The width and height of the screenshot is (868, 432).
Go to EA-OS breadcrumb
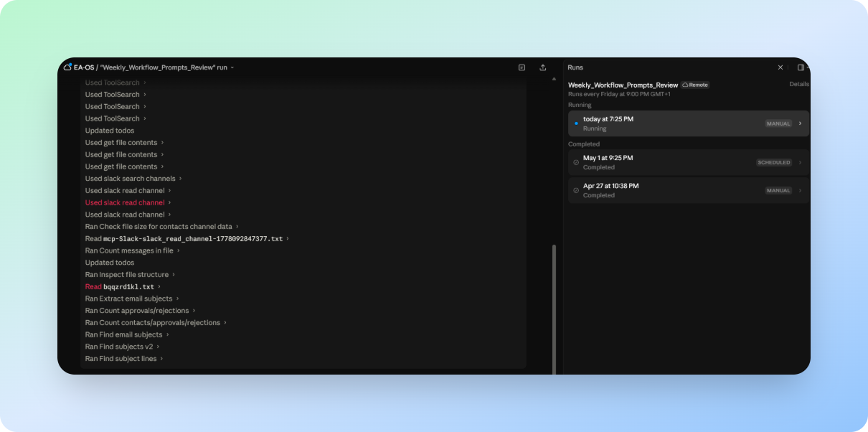83,67
